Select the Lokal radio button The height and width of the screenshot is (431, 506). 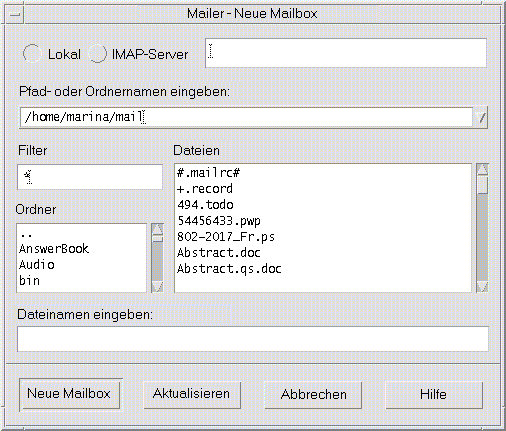pyautogui.click(x=32, y=53)
